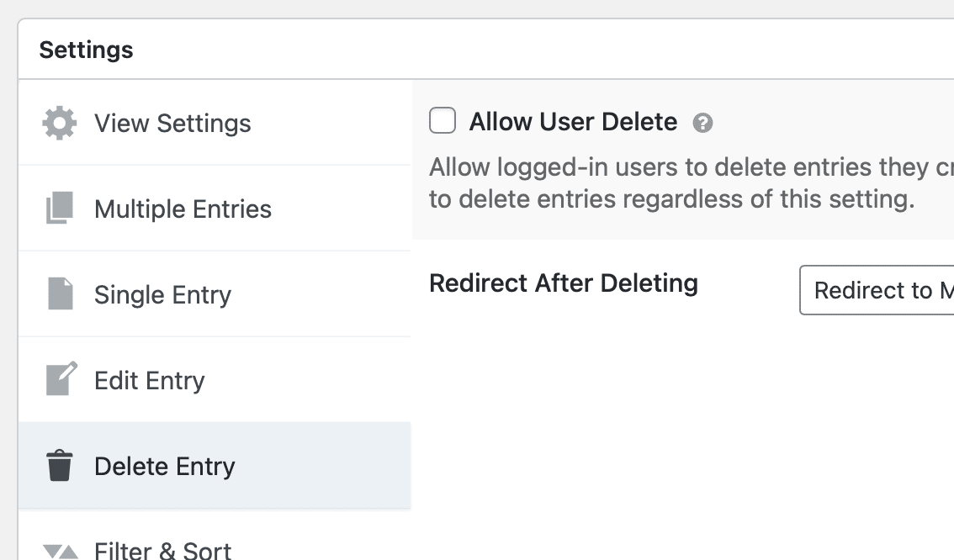Switch to the View Settings tab
This screenshot has height=560, width=954.
pos(172,124)
